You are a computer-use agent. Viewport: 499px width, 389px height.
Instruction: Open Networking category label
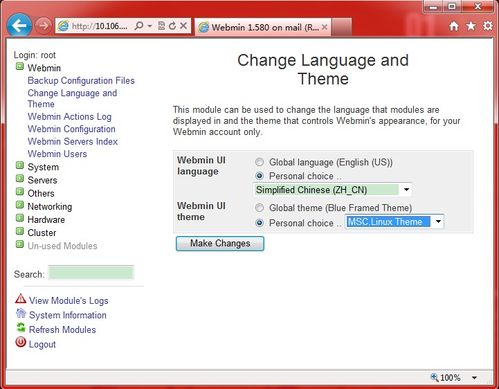tap(50, 207)
